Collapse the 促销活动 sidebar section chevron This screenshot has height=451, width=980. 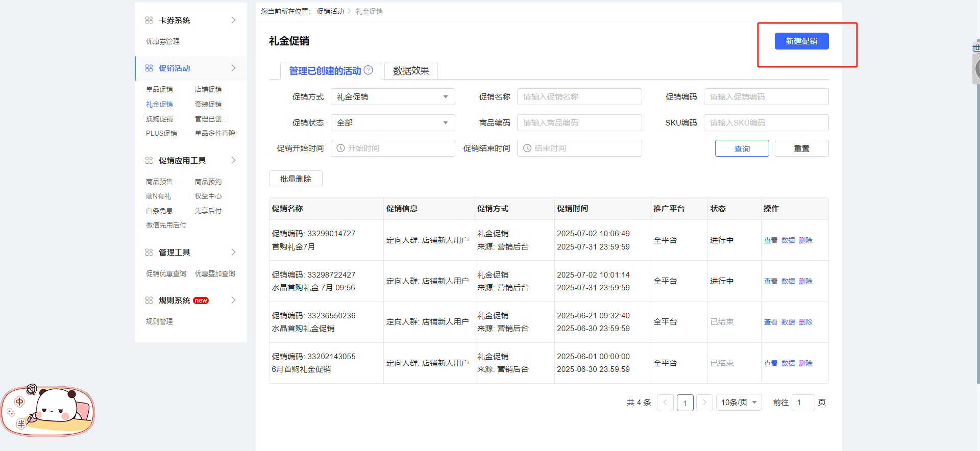pos(233,68)
